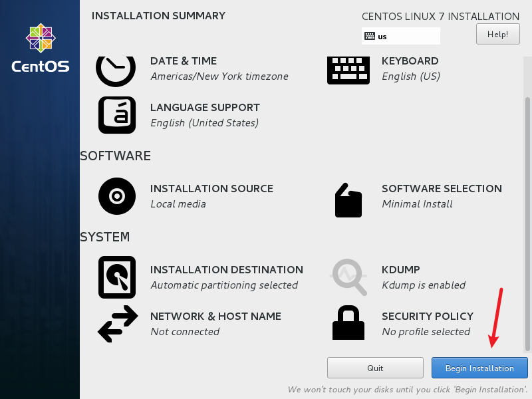This screenshot has width=532, height=399.
Task: Click the Network & Host Name arrows icon
Action: click(118, 324)
